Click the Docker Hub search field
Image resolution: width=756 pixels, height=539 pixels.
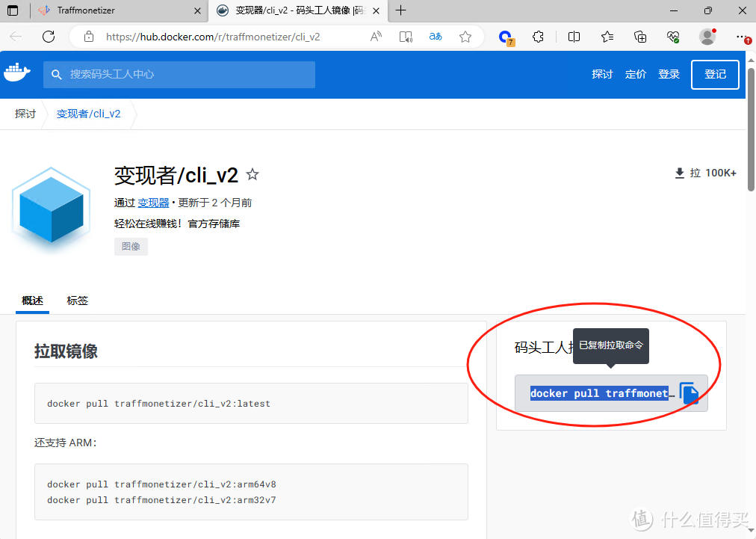pos(179,74)
